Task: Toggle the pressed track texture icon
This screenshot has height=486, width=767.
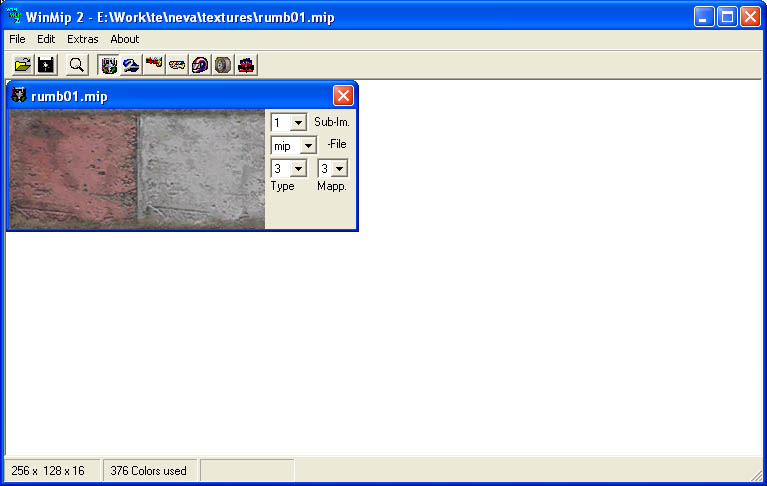Action: coord(108,65)
